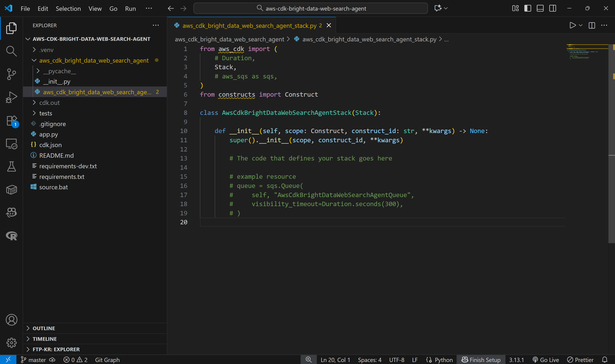
Task: Open the Remote Explorer view
Action: tap(12, 144)
